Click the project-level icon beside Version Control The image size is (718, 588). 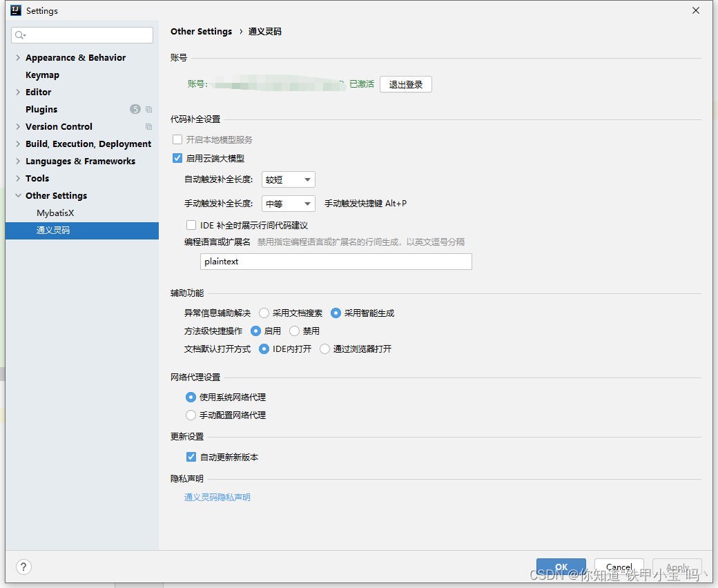tap(149, 127)
